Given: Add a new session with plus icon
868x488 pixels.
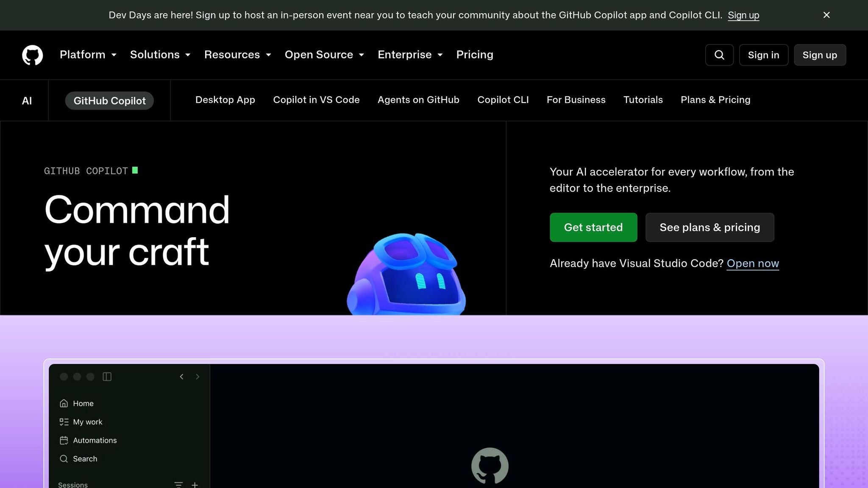Looking at the screenshot, I should tap(195, 485).
